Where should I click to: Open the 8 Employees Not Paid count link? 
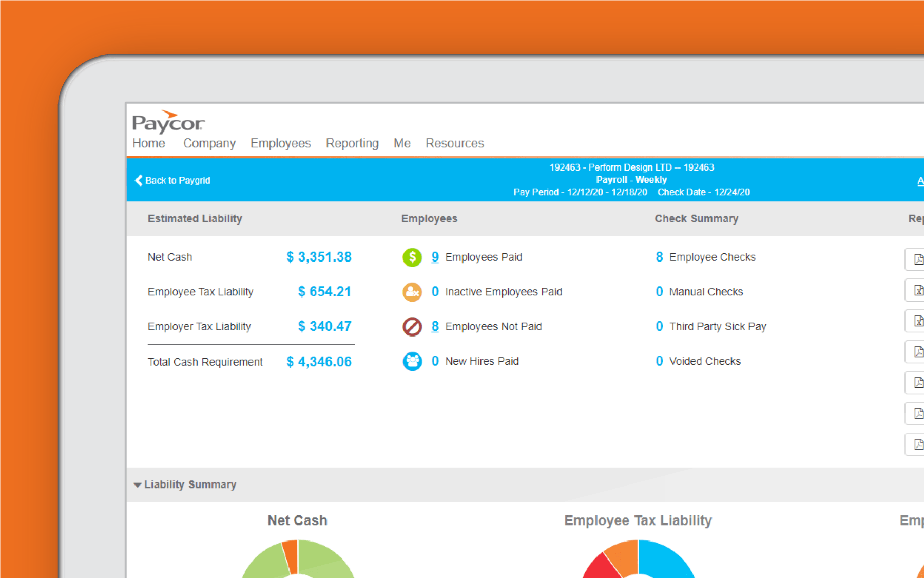point(435,326)
